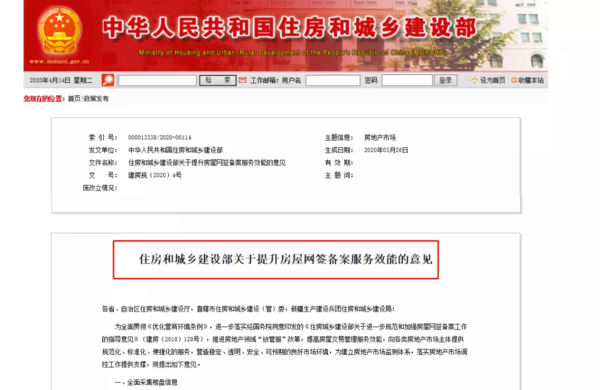Click the 房地产市场 topic category text
The image size is (600, 390).
(380, 137)
